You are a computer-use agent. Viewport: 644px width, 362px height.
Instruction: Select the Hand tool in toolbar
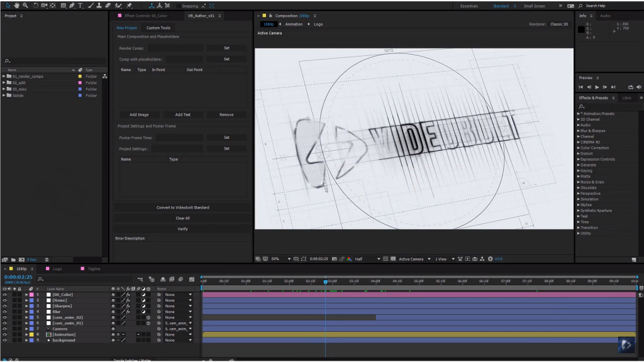pyautogui.click(x=16, y=6)
